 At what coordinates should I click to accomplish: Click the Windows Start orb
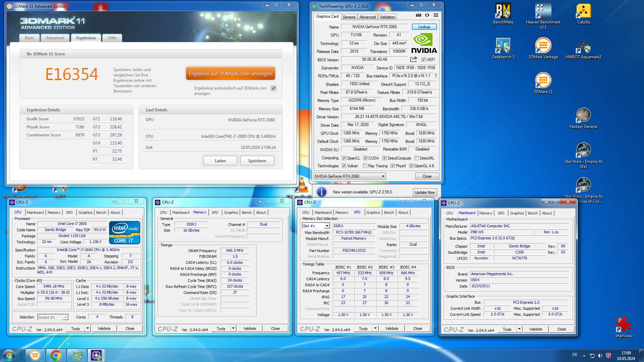(9, 355)
